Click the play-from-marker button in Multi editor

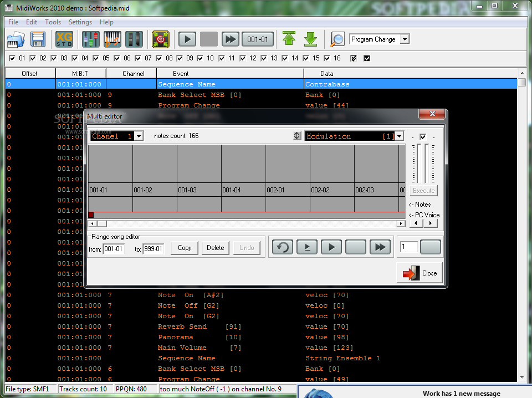(x=306, y=247)
